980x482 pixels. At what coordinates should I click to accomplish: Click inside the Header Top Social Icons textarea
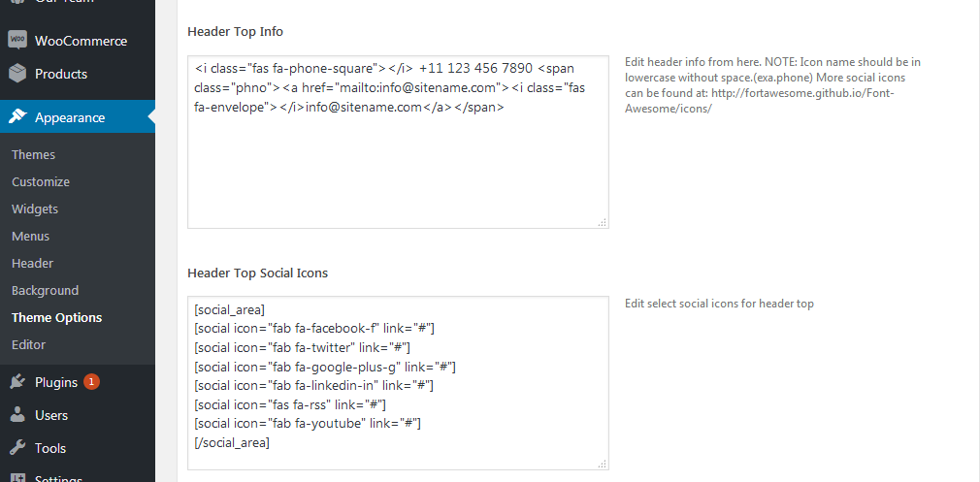398,383
